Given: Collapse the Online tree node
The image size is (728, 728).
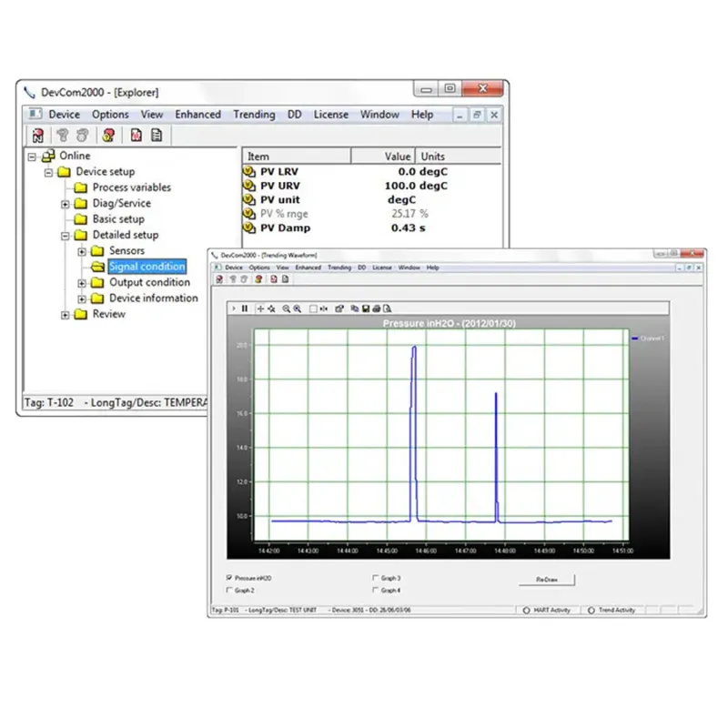Looking at the screenshot, I should [x=32, y=157].
